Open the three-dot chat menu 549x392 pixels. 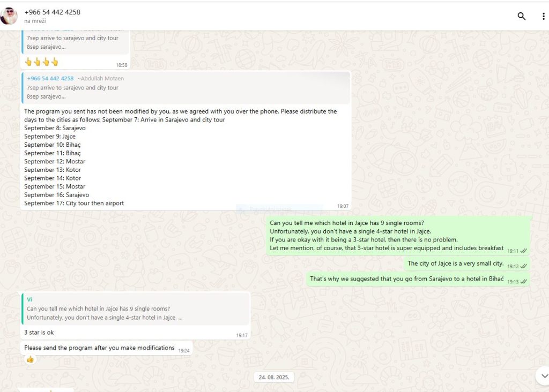543,16
